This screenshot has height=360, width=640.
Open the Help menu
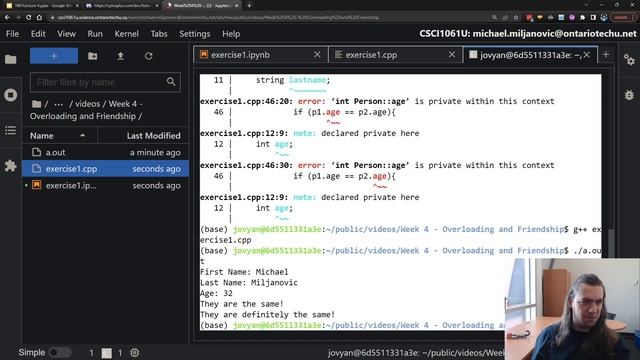231,34
